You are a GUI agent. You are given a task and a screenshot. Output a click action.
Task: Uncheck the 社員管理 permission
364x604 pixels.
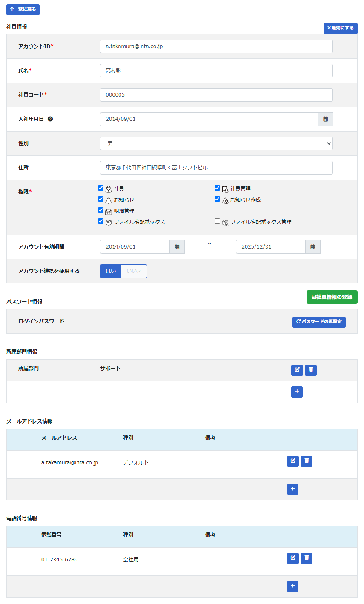tap(218, 188)
